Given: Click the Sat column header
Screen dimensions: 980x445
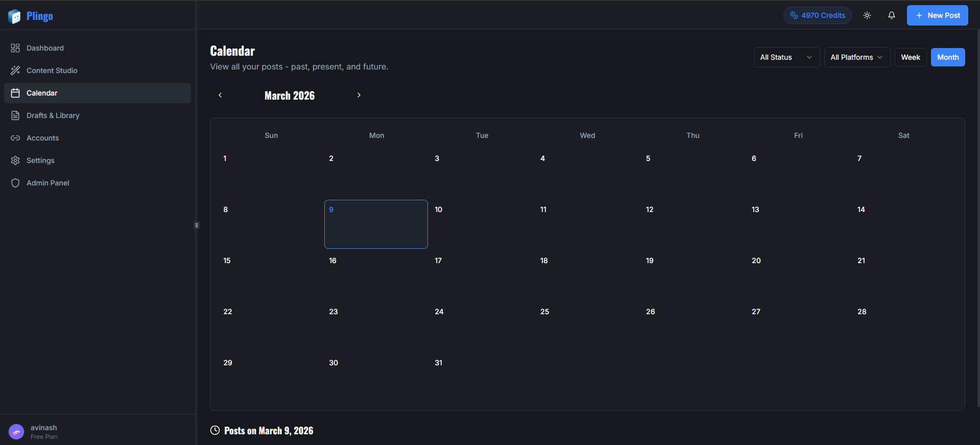Looking at the screenshot, I should pos(903,135).
